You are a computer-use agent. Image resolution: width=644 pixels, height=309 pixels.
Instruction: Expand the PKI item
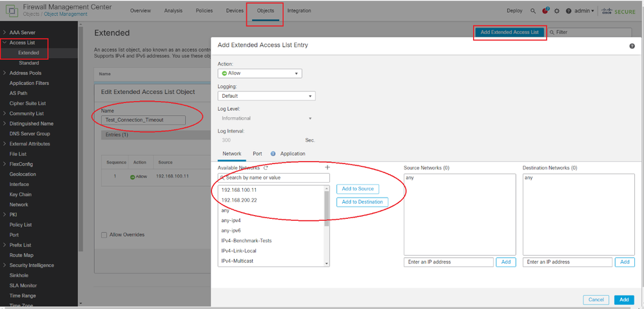4,214
